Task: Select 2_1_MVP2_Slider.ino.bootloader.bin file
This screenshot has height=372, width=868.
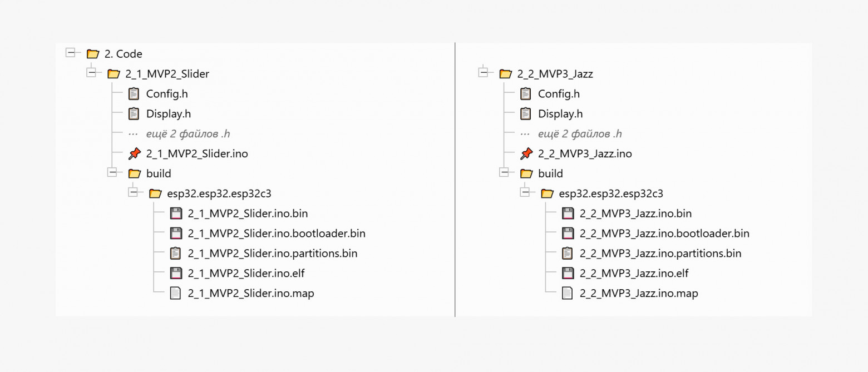Action: pyautogui.click(x=276, y=234)
